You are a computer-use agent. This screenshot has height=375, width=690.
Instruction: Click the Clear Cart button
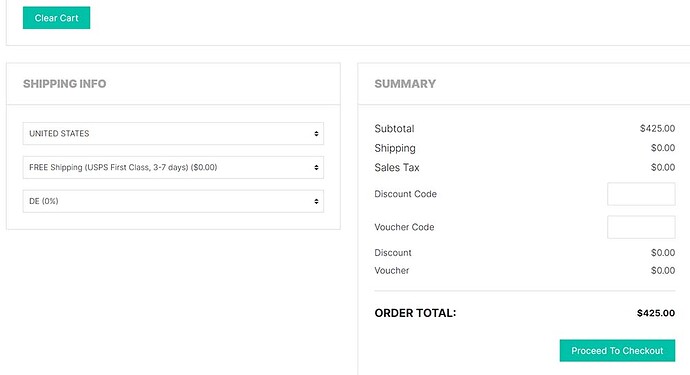coord(56,18)
